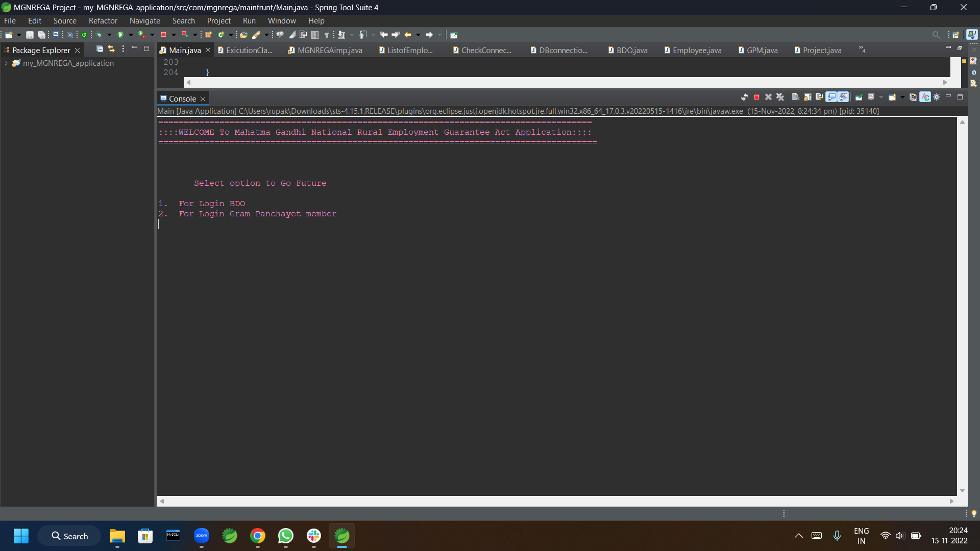This screenshot has width=980, height=551.
Task: Click the green Boot Dashboard power icon
Action: tap(84, 35)
